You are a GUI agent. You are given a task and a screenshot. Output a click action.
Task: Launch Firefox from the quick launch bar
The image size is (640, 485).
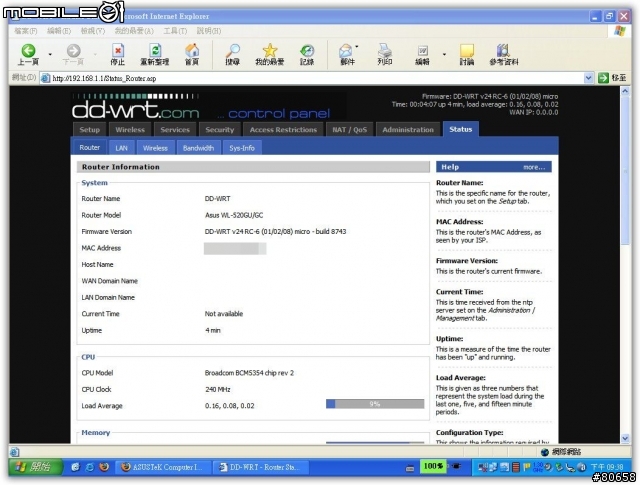tap(104, 467)
